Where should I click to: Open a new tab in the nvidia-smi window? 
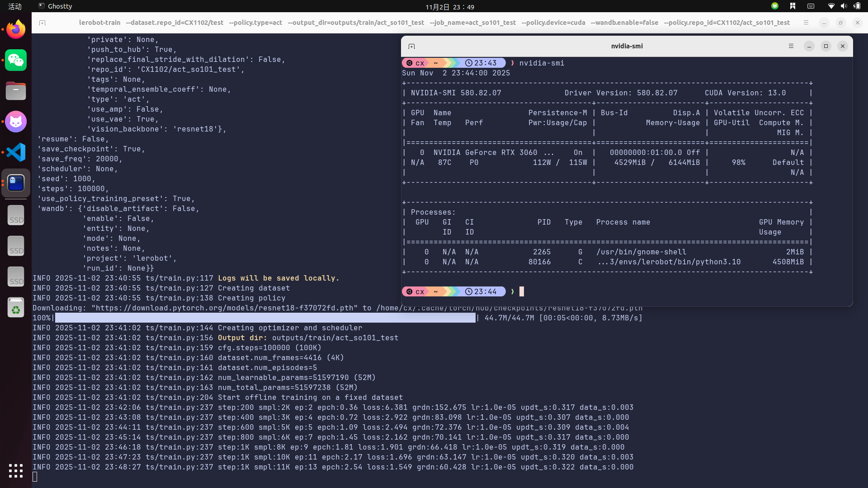(411, 46)
